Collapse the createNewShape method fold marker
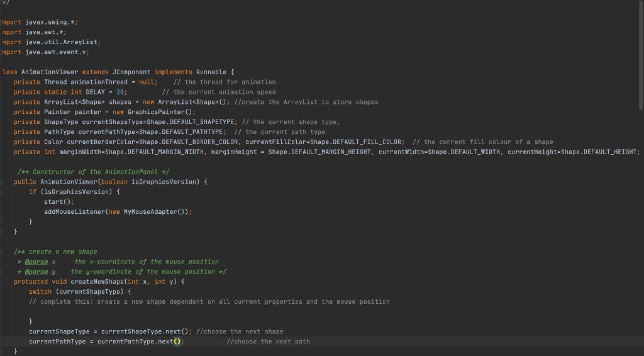 (x=1, y=282)
